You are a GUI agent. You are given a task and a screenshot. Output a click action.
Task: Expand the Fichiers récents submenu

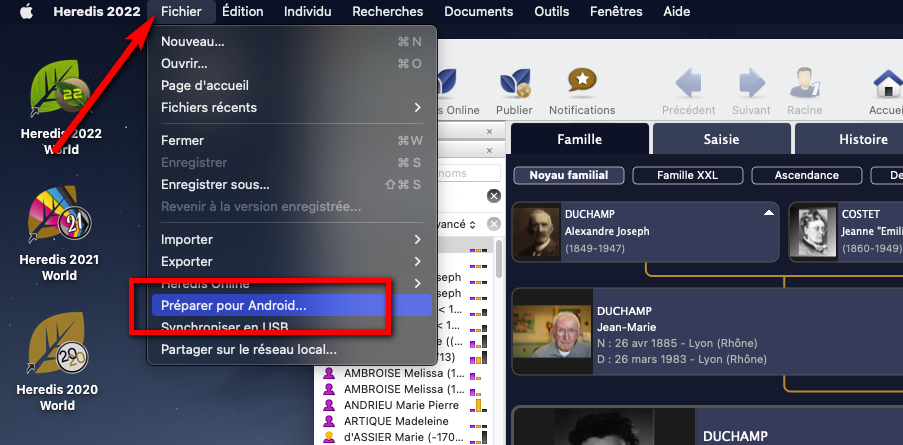click(290, 107)
